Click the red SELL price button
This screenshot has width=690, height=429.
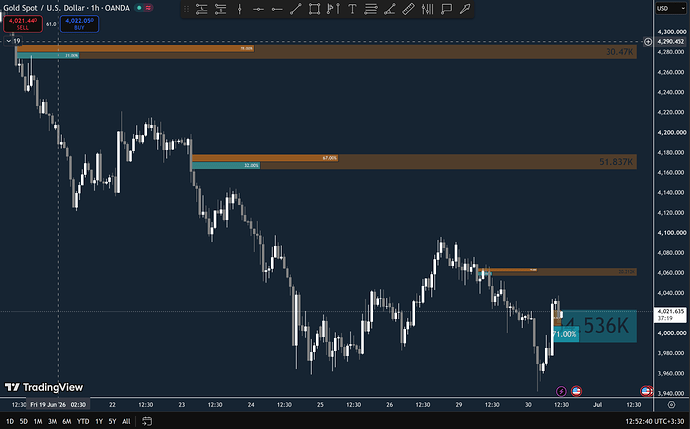pos(23,24)
